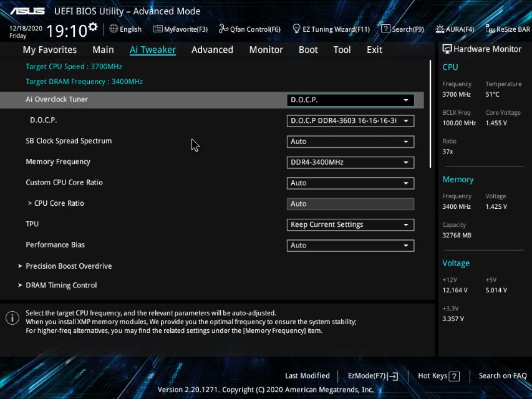The image size is (532, 399).
Task: Open the Memory Frequency dropdown
Action: (351, 162)
